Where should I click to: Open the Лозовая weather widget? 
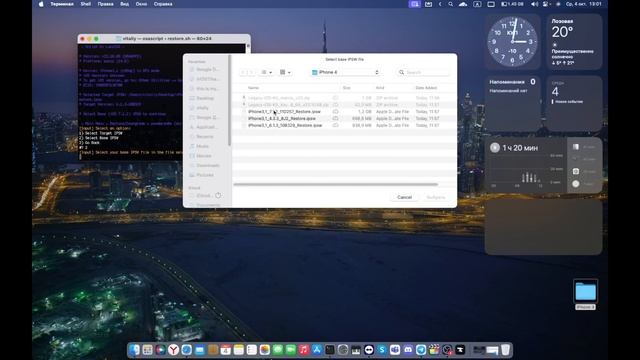pos(574,42)
